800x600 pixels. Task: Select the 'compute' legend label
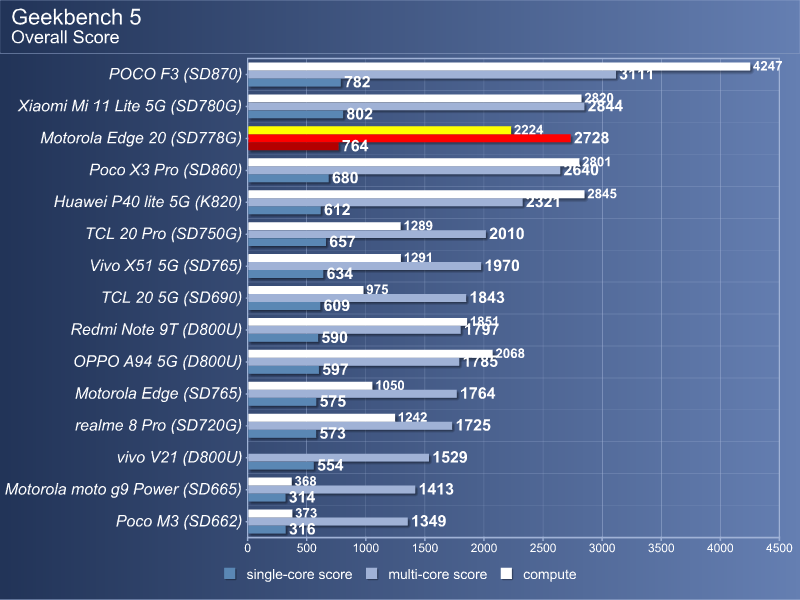[549, 574]
